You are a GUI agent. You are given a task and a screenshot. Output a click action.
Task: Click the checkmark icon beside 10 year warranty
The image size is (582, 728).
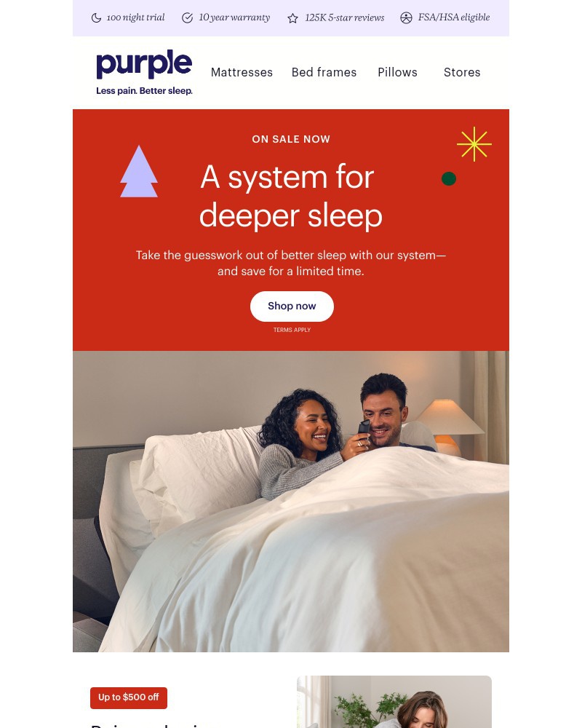pos(187,18)
